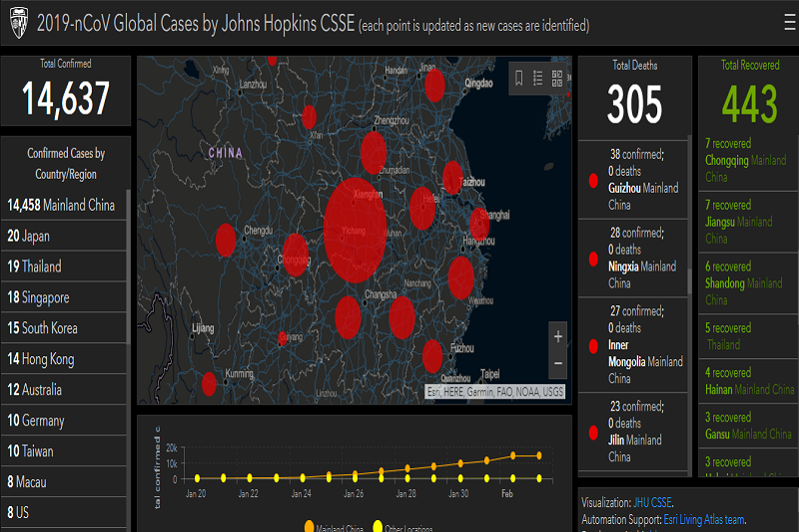Open the map legend list icon
Image resolution: width=799 pixels, height=532 pixels.
point(537,79)
